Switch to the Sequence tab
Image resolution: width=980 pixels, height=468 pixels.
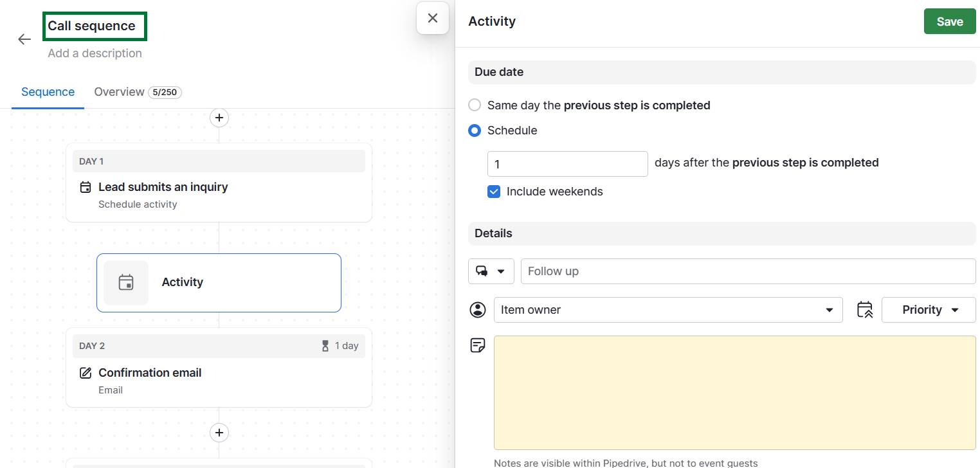pyautogui.click(x=48, y=92)
